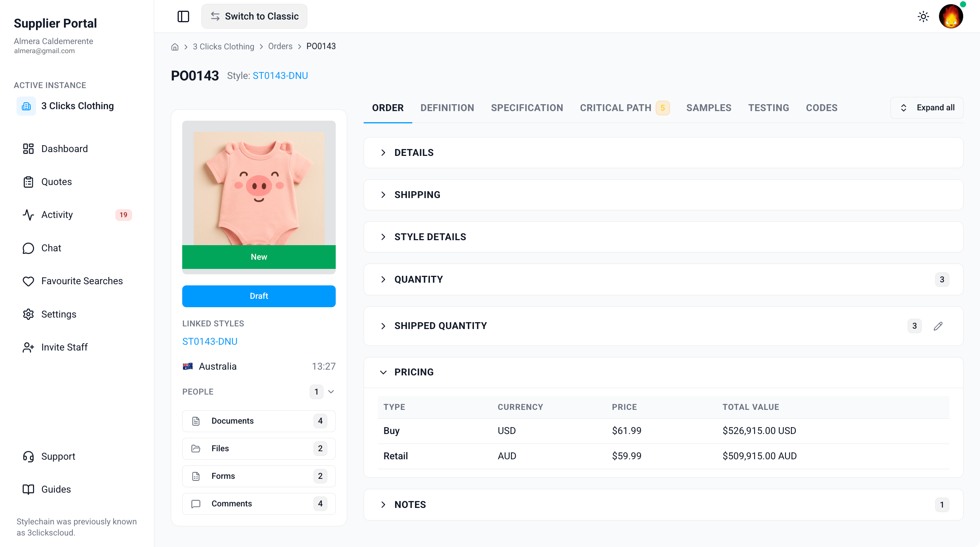Open the Forms row
Viewport: 980px width, 547px height.
[x=259, y=476]
